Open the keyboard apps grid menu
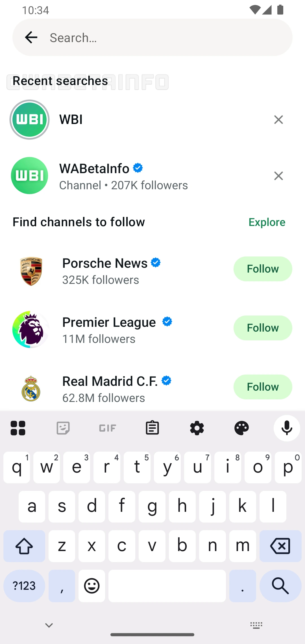305x644 pixels. [x=18, y=428]
